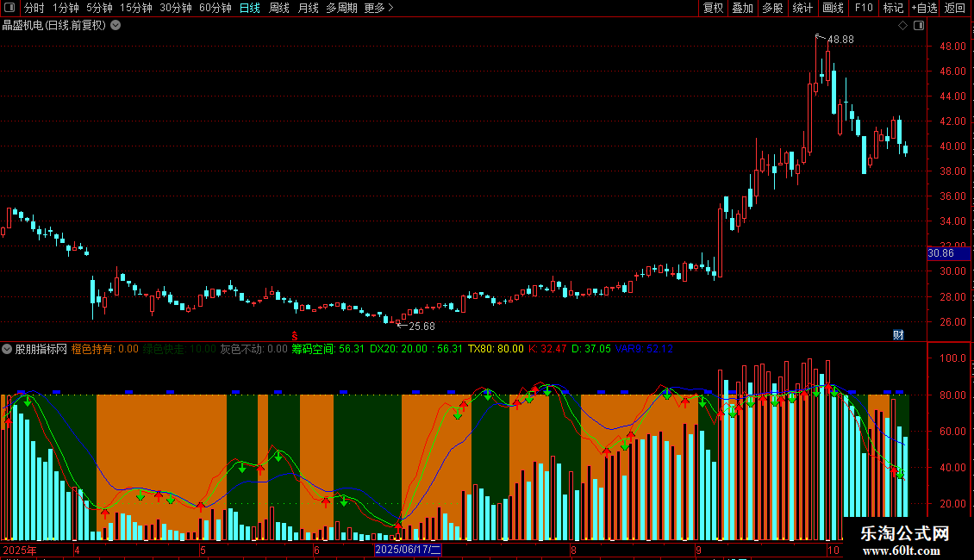Click the VAR9: 52.12 value
Image resolution: width=974 pixels, height=560 pixels.
(644, 349)
